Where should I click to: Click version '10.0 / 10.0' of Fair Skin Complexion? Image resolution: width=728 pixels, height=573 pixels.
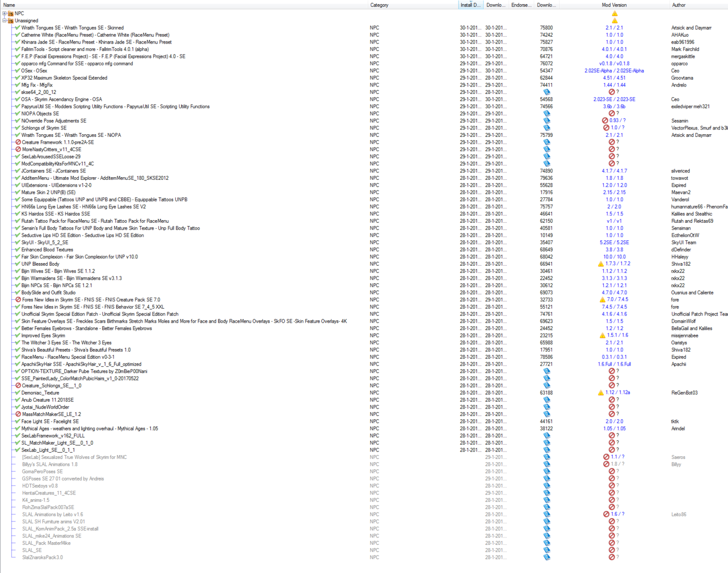tap(614, 257)
